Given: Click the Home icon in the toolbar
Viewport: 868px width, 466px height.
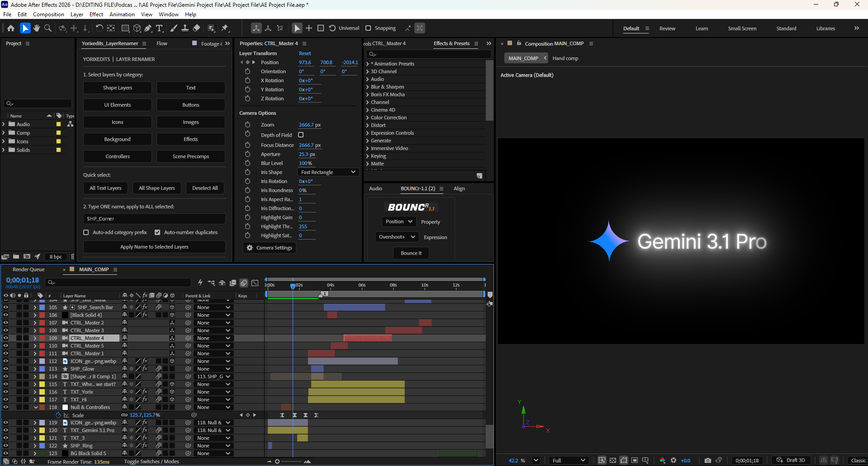Looking at the screenshot, I should pos(11,28).
